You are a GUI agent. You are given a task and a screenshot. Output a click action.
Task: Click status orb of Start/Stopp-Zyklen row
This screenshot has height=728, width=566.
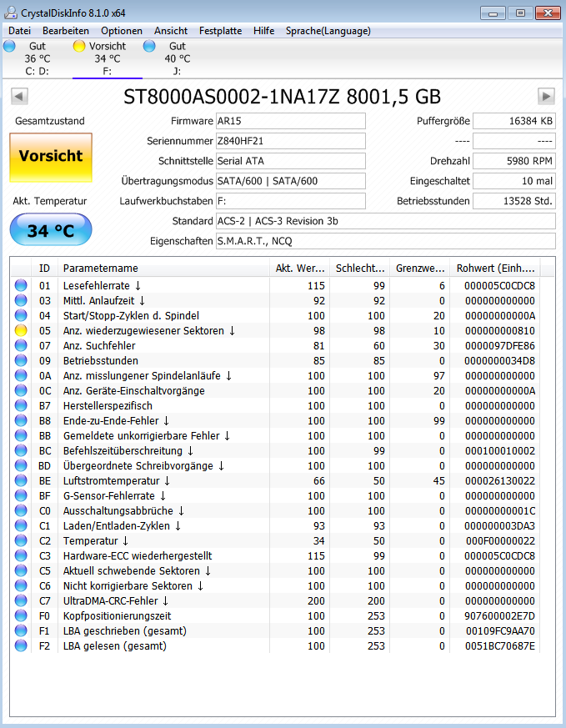(21, 315)
